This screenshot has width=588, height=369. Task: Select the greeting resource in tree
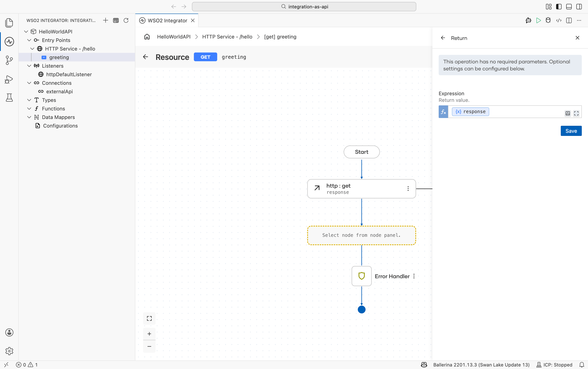click(x=77, y=57)
